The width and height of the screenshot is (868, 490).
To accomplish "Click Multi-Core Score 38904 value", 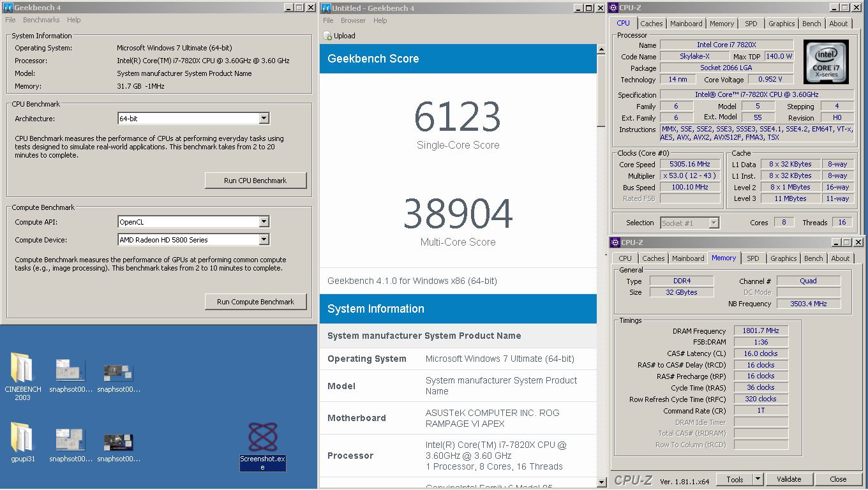I will point(458,214).
